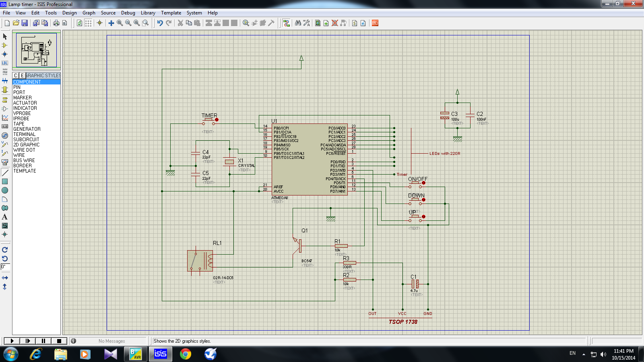Flip selection with the horizontal mirror icon
Viewport: 644px width, 362px height.
click(x=5, y=278)
